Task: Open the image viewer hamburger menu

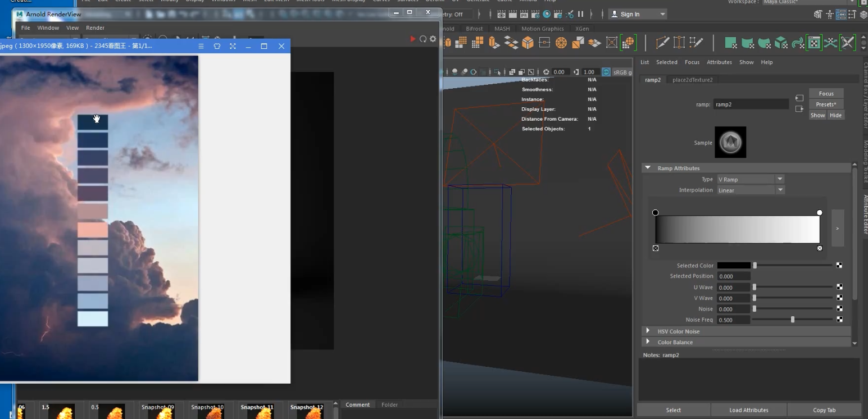Action: point(201,46)
